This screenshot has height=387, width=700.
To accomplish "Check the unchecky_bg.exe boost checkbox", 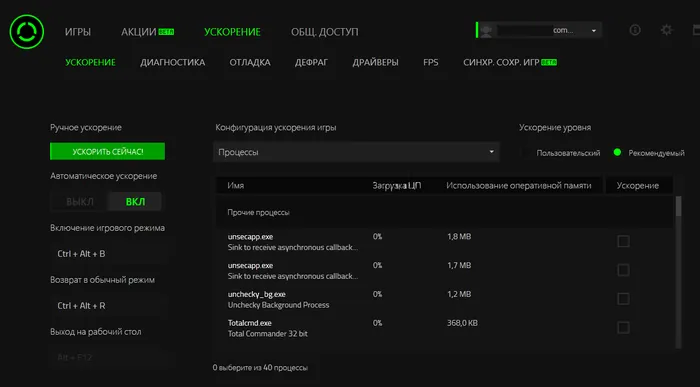I will point(623,299).
